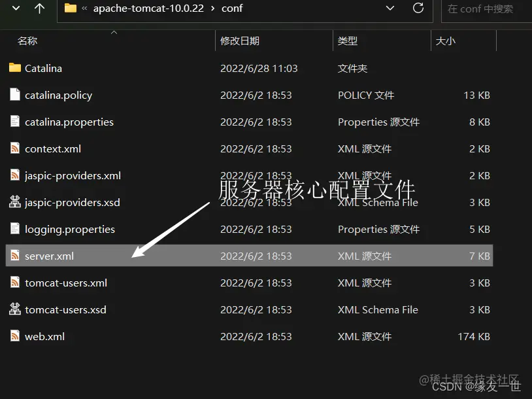Expand the back navigation history chevron

(x=15, y=9)
